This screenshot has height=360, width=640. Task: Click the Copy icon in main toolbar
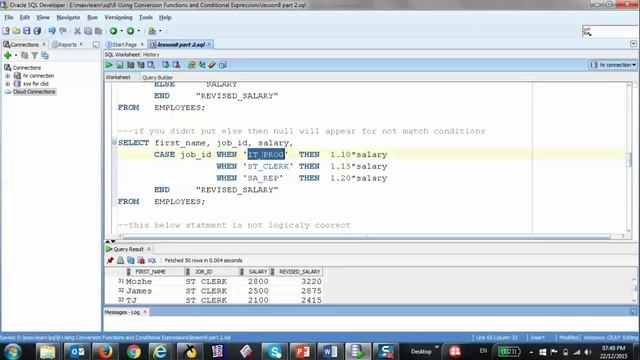[88, 31]
